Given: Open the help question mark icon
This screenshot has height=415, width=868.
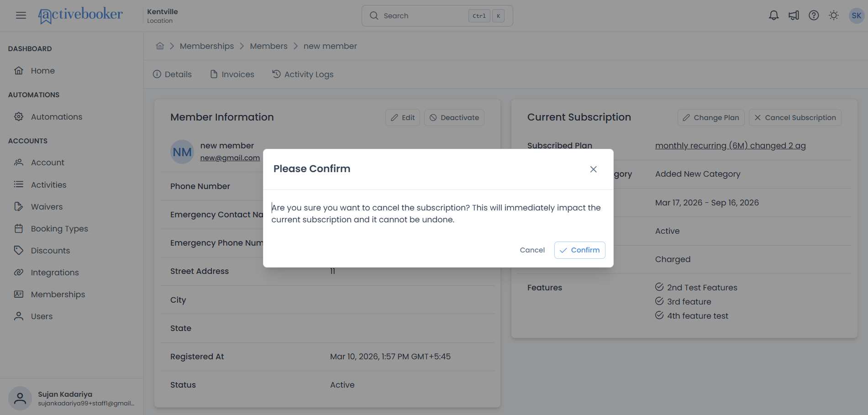Looking at the screenshot, I should pos(814,16).
